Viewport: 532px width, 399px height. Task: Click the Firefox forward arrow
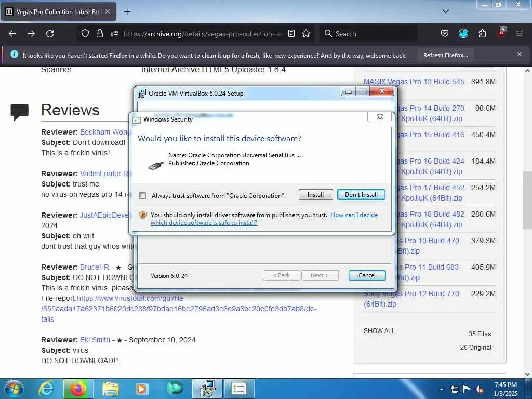pyautogui.click(x=31, y=34)
